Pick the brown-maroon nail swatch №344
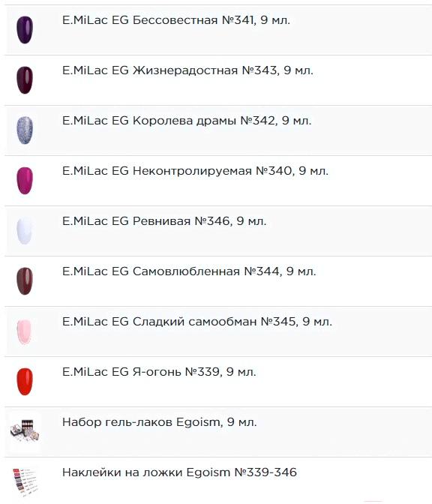Viewport: 432px width, 504px height. click(25, 281)
